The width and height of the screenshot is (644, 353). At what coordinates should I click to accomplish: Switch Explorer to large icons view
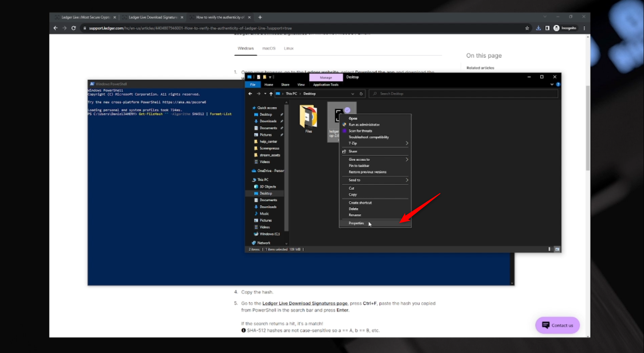pos(557,249)
